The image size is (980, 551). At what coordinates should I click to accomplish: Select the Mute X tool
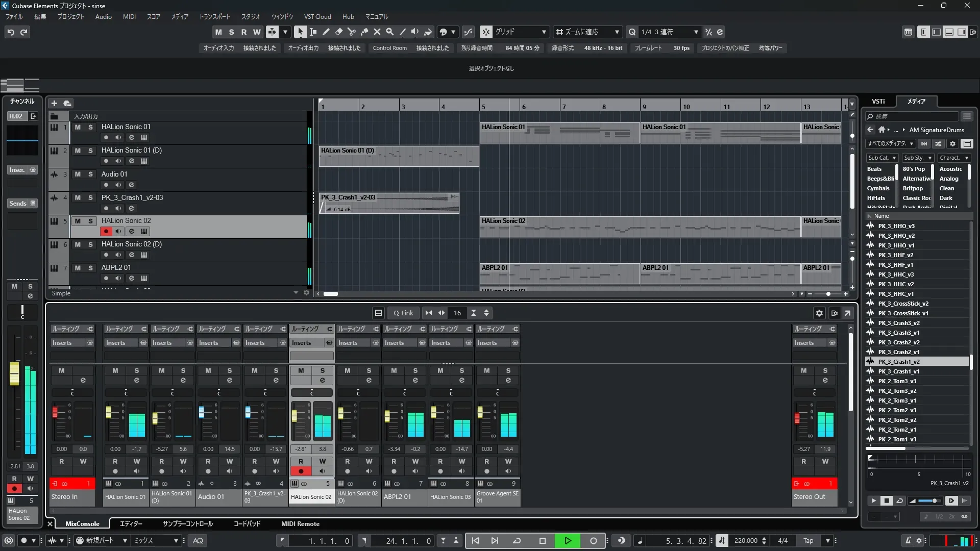[x=377, y=32]
